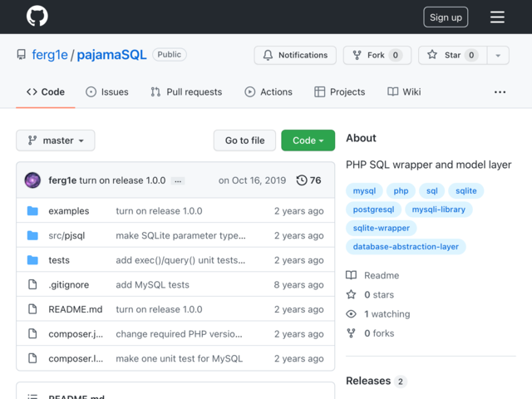532x399 pixels.
Task: Click the Readme book icon in About
Action: click(x=351, y=275)
